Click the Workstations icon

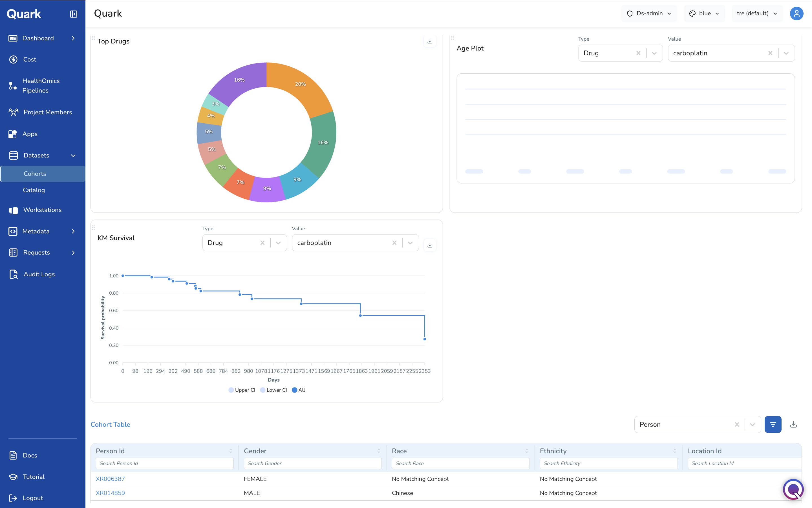pos(14,210)
